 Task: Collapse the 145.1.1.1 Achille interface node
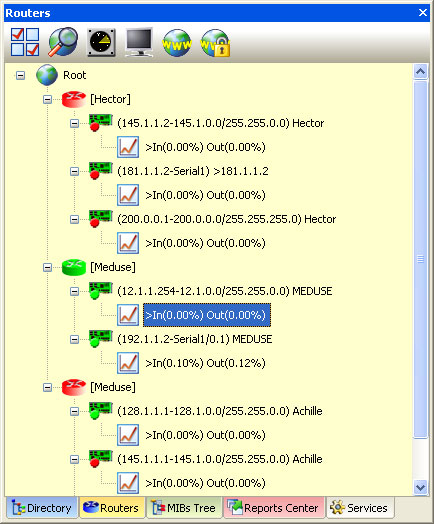tap(75, 460)
